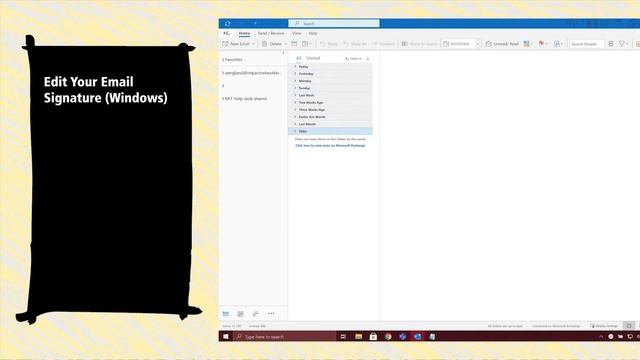Open Chrome from taskbar

tap(388, 336)
